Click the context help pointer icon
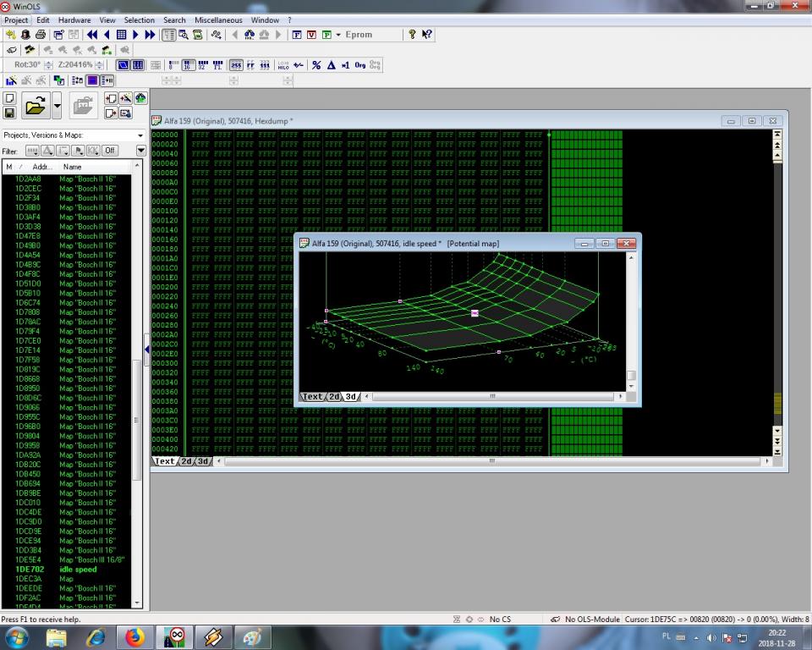The height and width of the screenshot is (650, 812). pyautogui.click(x=426, y=35)
